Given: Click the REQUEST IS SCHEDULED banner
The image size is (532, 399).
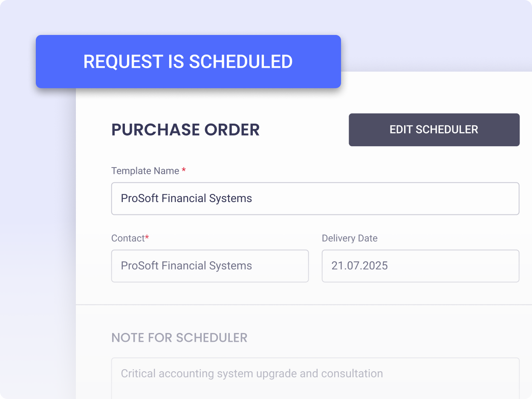Looking at the screenshot, I should point(188,61).
